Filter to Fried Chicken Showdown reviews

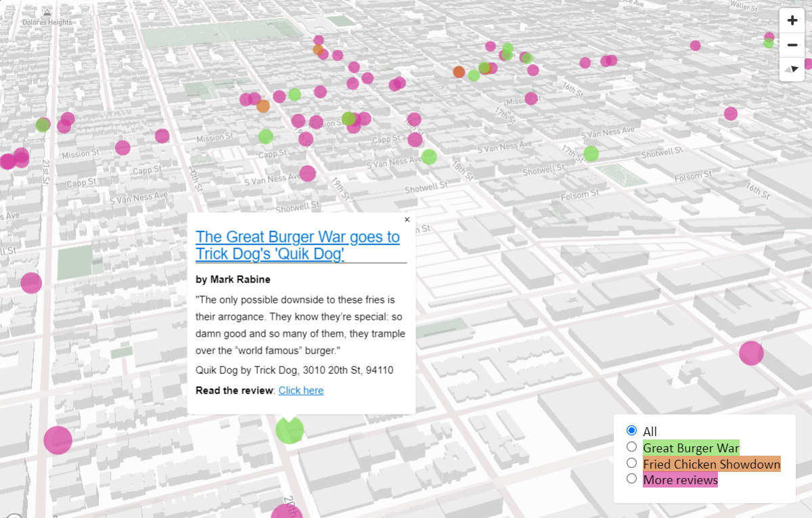tap(631, 463)
